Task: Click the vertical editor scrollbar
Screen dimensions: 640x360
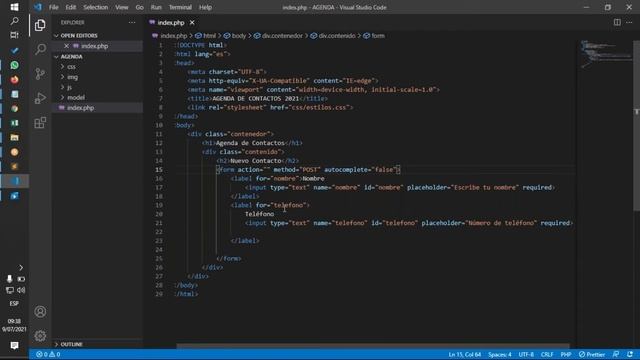Action: tap(636, 126)
